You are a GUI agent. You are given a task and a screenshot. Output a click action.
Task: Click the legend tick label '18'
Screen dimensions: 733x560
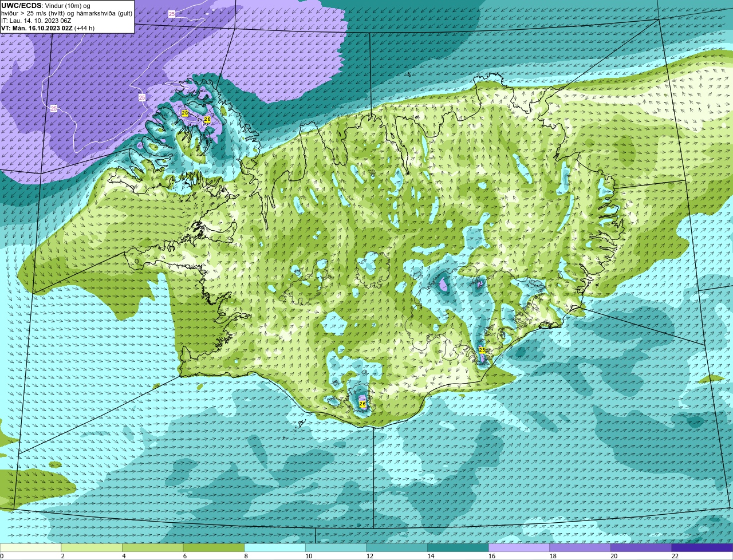pos(553,555)
